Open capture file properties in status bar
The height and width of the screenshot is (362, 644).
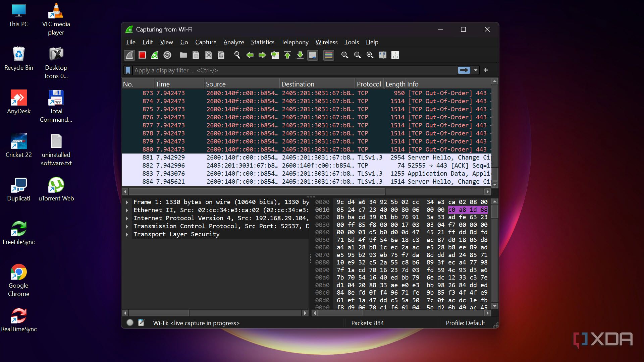pos(141,323)
